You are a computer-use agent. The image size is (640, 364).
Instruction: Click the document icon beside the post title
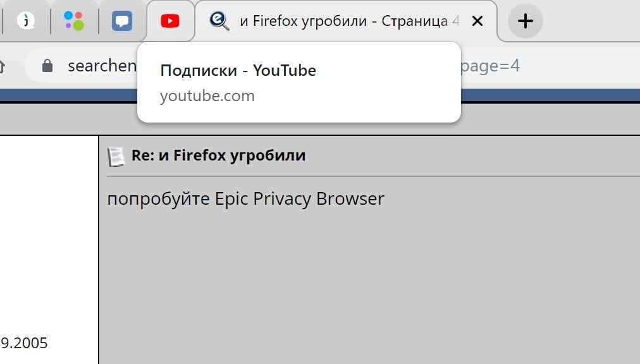116,156
